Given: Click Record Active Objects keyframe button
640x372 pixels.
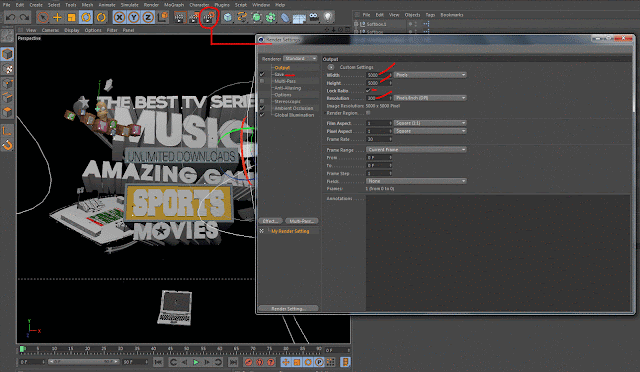Looking at the screenshot, I should click(x=248, y=362).
